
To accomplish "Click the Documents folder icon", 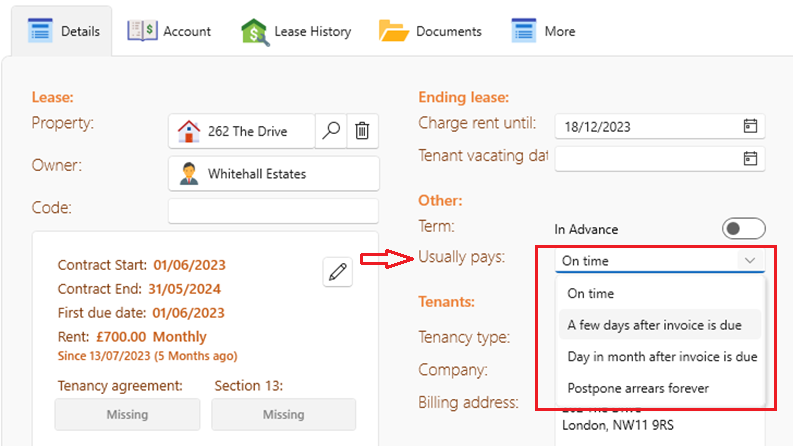I will pos(393,31).
